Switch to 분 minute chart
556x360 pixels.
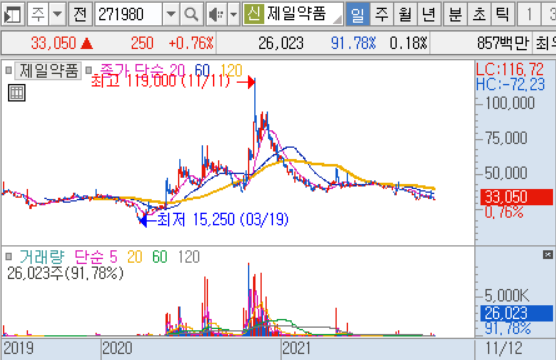(455, 14)
